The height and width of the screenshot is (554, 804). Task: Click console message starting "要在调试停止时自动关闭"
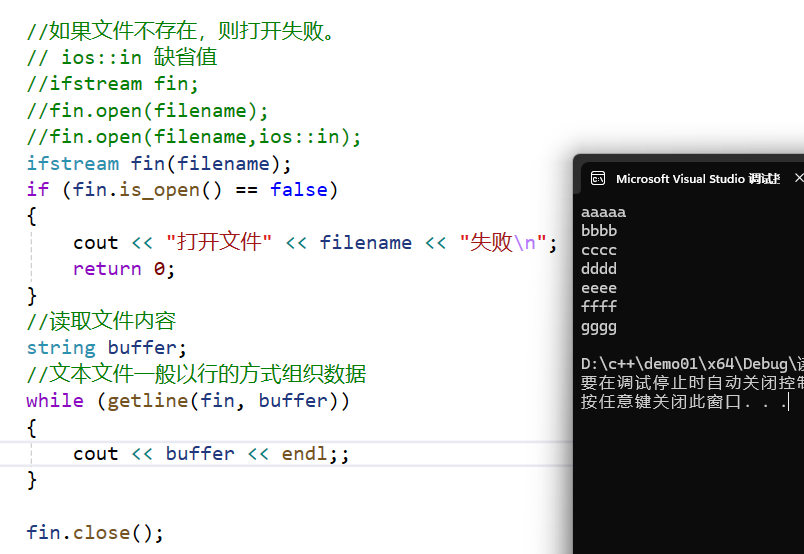[x=692, y=383]
